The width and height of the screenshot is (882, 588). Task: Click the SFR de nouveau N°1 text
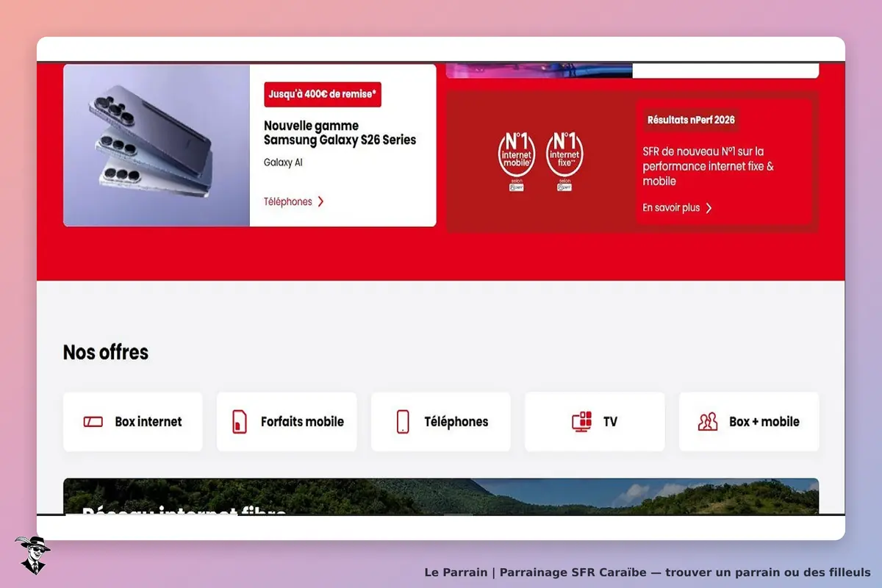coord(708,166)
